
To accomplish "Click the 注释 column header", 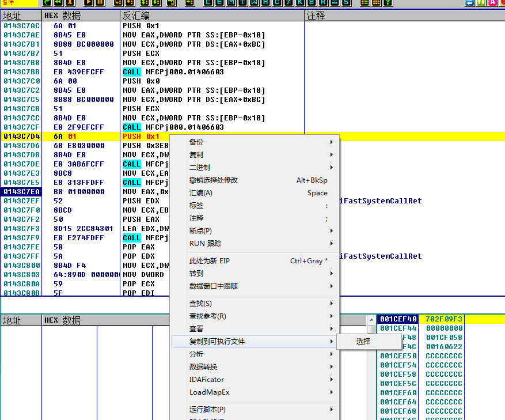I will [x=316, y=16].
